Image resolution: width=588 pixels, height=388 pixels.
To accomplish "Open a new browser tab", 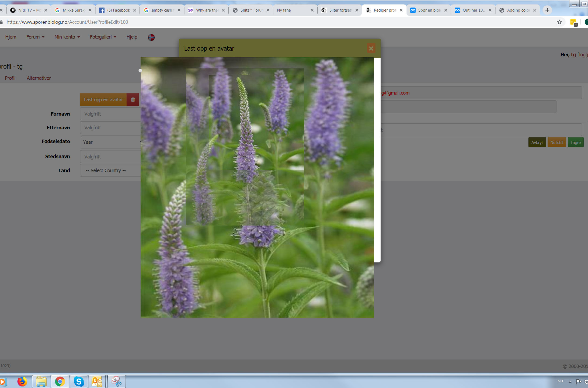I will click(547, 10).
